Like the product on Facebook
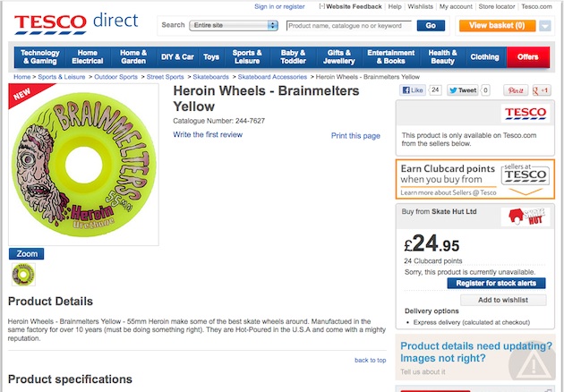564x392 pixels. (x=411, y=90)
